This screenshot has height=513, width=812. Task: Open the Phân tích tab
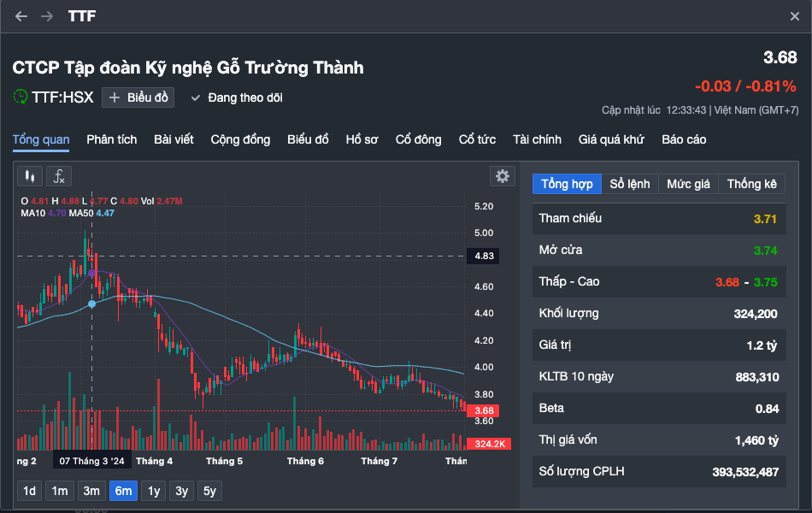point(111,140)
